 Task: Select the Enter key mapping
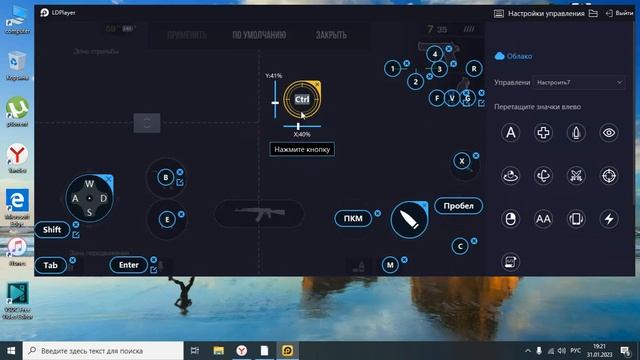coord(129,265)
